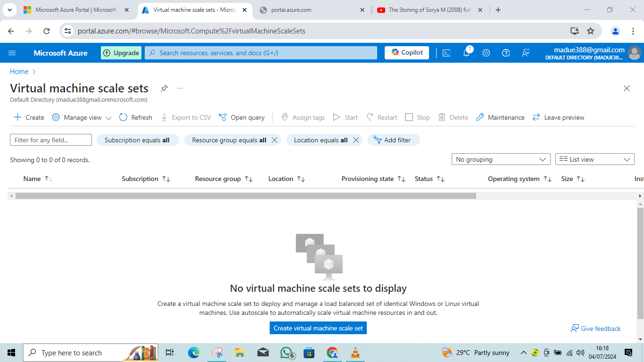644x362 pixels.
Task: Bookmark this page with the star icon
Action: pyautogui.click(x=590, y=31)
